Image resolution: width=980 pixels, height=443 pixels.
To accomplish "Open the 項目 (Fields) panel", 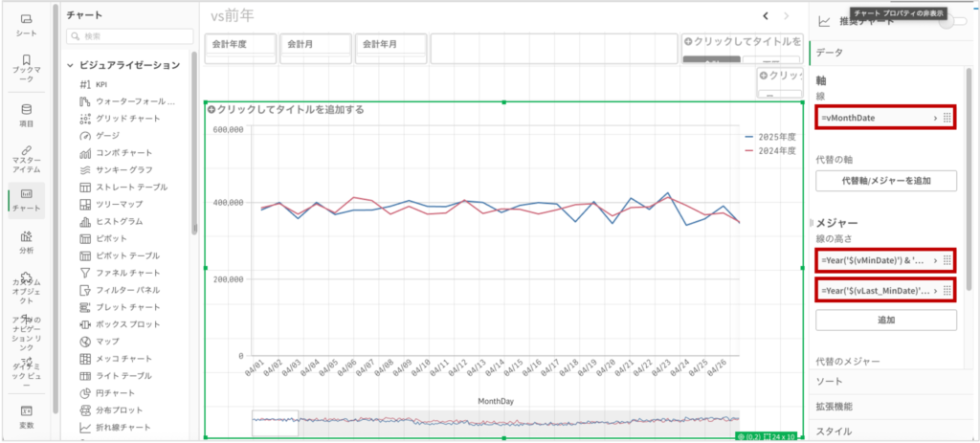I will tap(26, 114).
